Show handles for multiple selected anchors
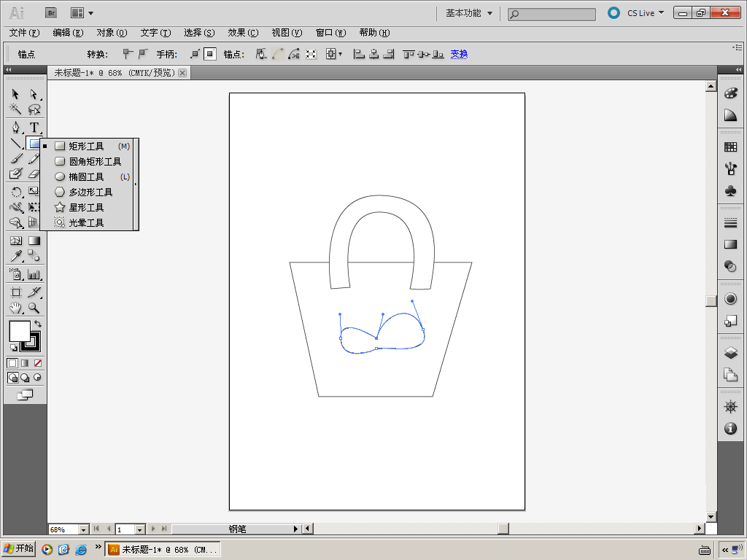The image size is (747, 560). pyautogui.click(x=194, y=54)
